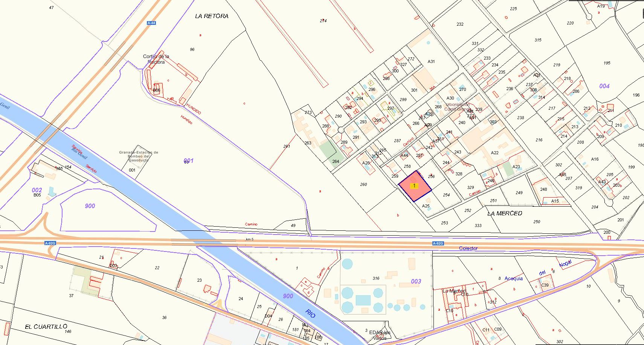
Task: Click the A-92G shield west of Río Genil
Action: (x=50, y=243)
